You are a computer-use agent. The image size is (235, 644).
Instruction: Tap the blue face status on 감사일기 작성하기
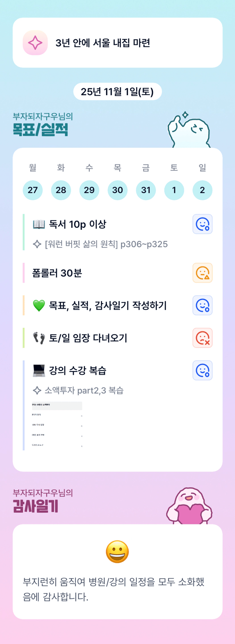point(202,305)
